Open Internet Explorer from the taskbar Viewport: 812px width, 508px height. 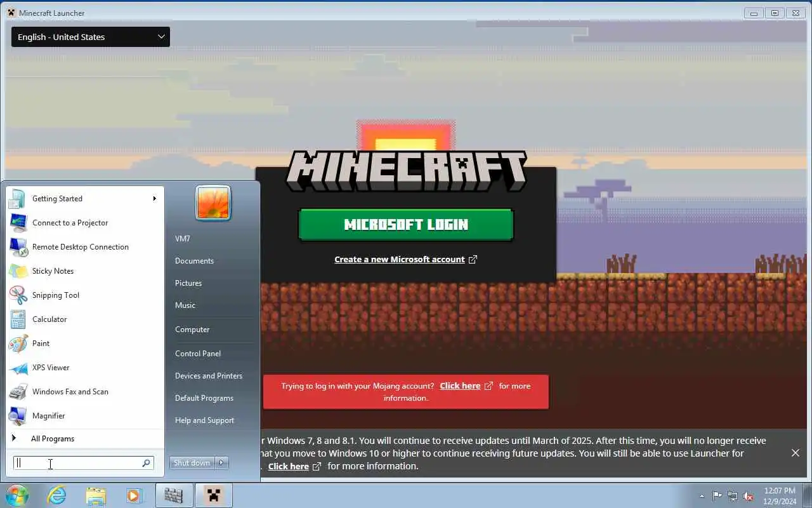(57, 495)
